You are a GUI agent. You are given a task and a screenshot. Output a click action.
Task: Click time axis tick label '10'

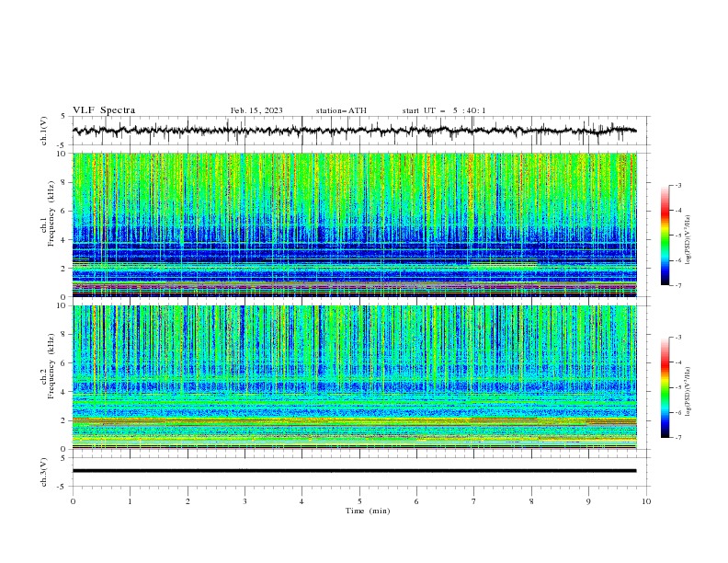click(x=646, y=501)
